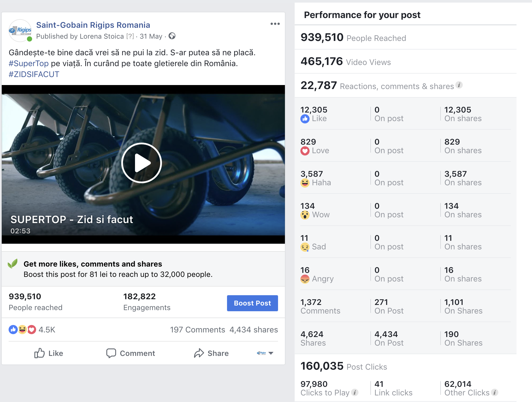532x402 pixels.
Task: Click the Boost Post button
Action: [253, 303]
